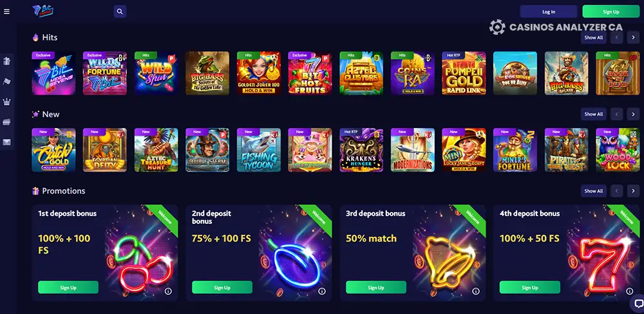Open the checkered flag tournaments icon
The width and height of the screenshot is (644, 314).
[x=6, y=81]
